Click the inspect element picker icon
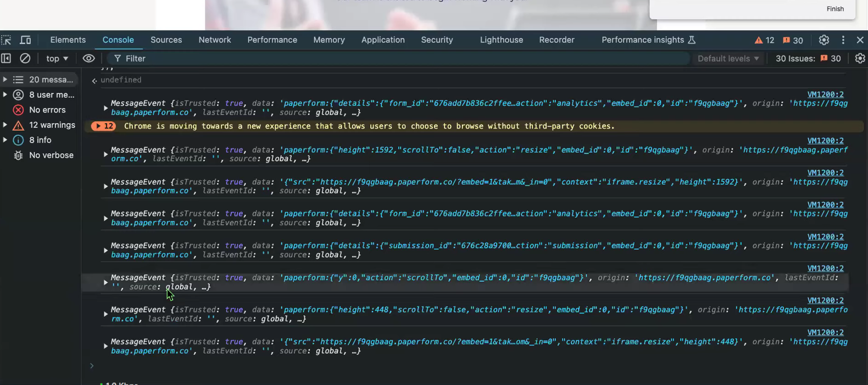868x385 pixels. [6, 40]
